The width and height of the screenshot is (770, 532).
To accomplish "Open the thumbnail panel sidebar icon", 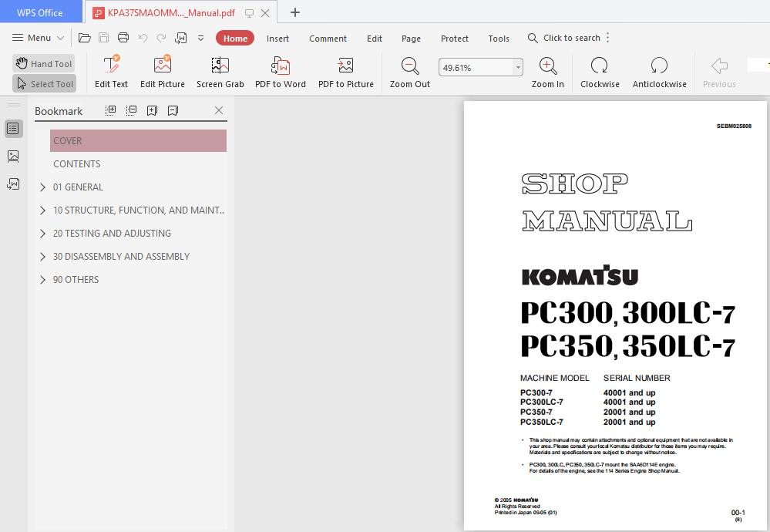I will coord(13,157).
